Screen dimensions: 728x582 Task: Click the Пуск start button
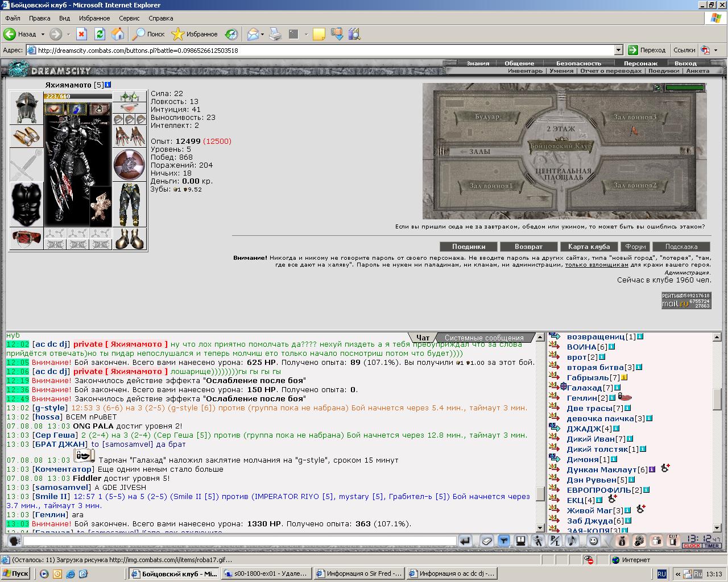click(15, 573)
